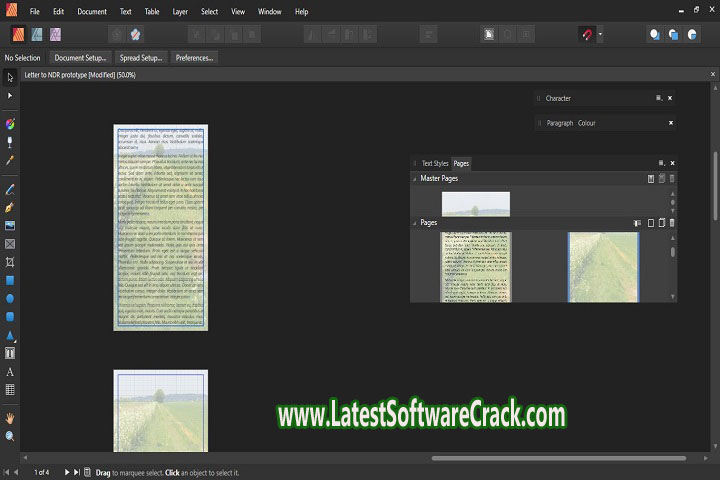This screenshot has width=720, height=480.
Task: Switch to the Photo persona
Action: click(x=55, y=34)
